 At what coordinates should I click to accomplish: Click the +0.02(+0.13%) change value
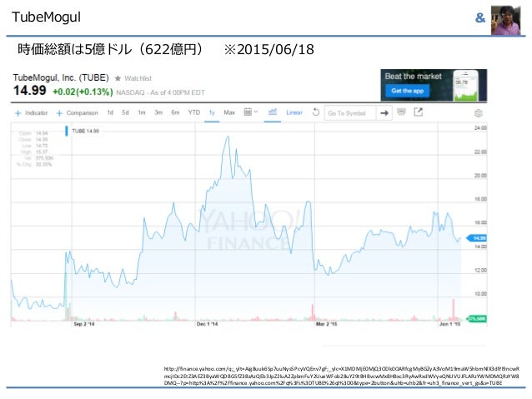[x=83, y=92]
